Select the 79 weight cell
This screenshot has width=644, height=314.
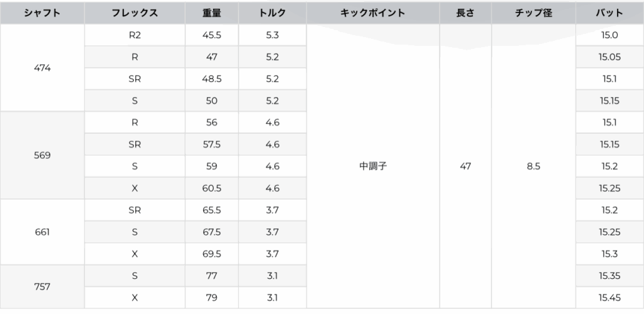(211, 298)
